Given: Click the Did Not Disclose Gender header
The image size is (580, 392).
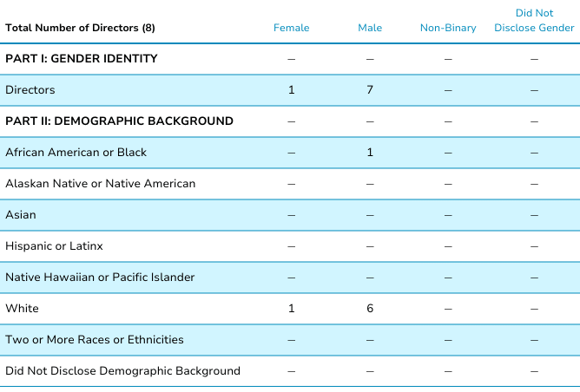Looking at the screenshot, I should [534, 21].
